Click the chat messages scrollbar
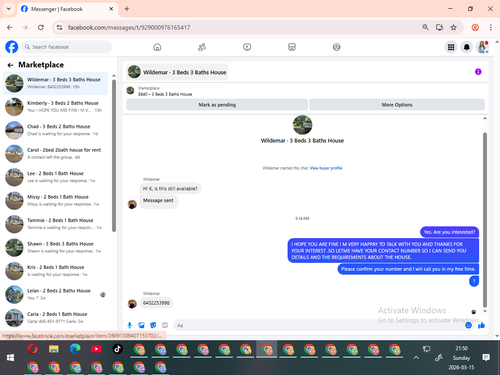 485,220
